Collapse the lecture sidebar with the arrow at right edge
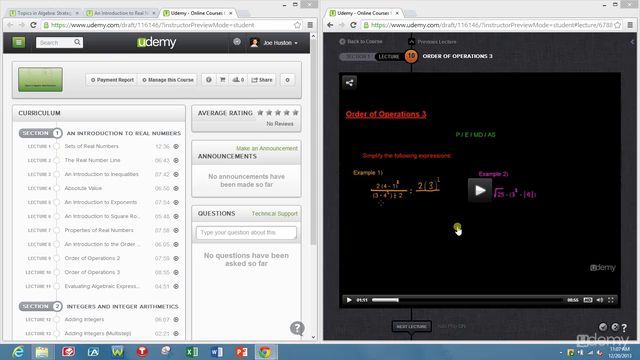 632,42
